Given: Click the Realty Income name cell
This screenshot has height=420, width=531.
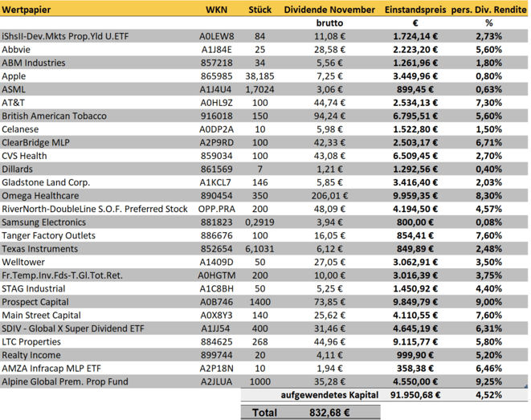Looking at the screenshot, I should pos(31,355).
